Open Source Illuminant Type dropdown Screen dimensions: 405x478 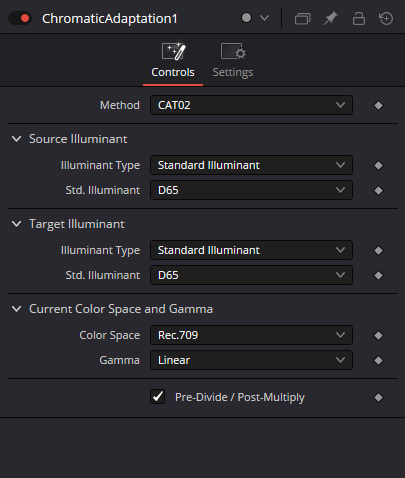251,165
